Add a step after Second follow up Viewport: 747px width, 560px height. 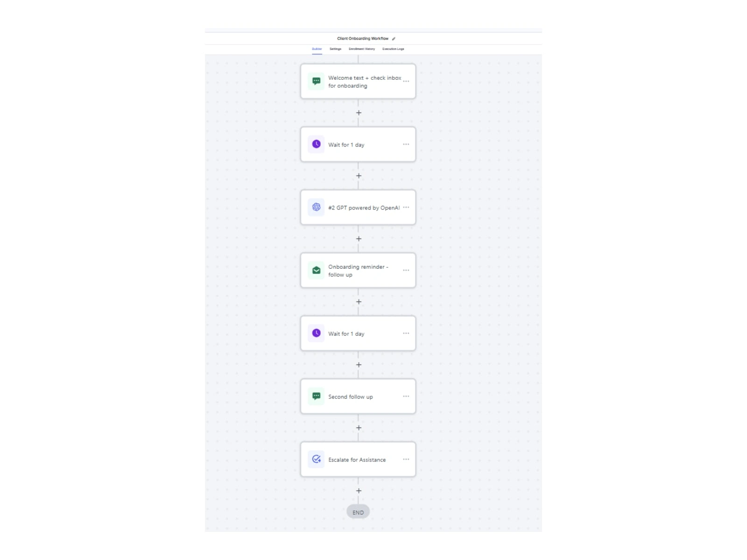359,428
